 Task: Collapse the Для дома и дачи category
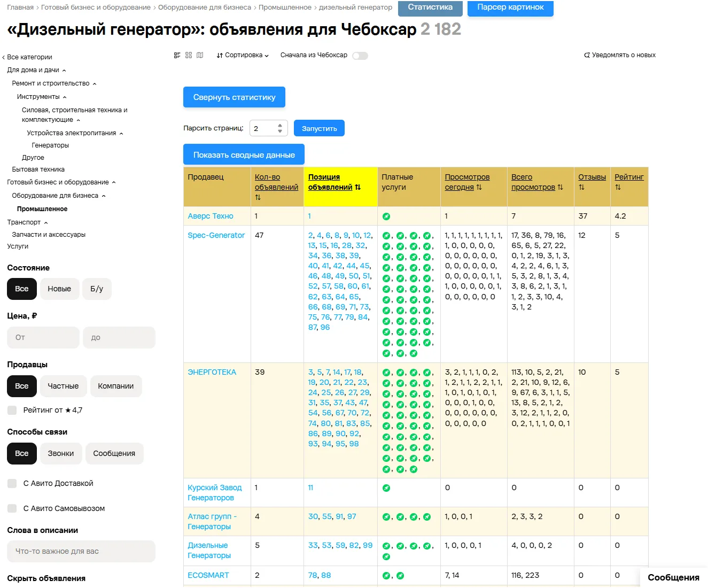click(x=64, y=71)
